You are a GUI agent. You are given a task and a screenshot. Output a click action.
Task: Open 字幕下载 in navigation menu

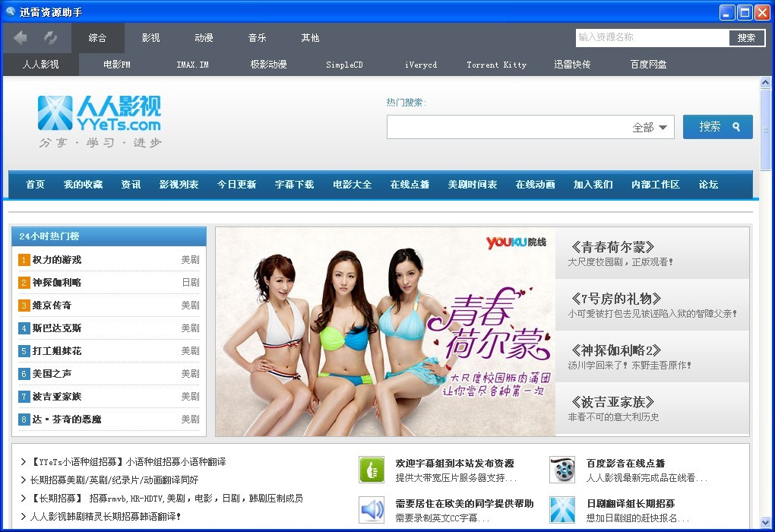(294, 185)
